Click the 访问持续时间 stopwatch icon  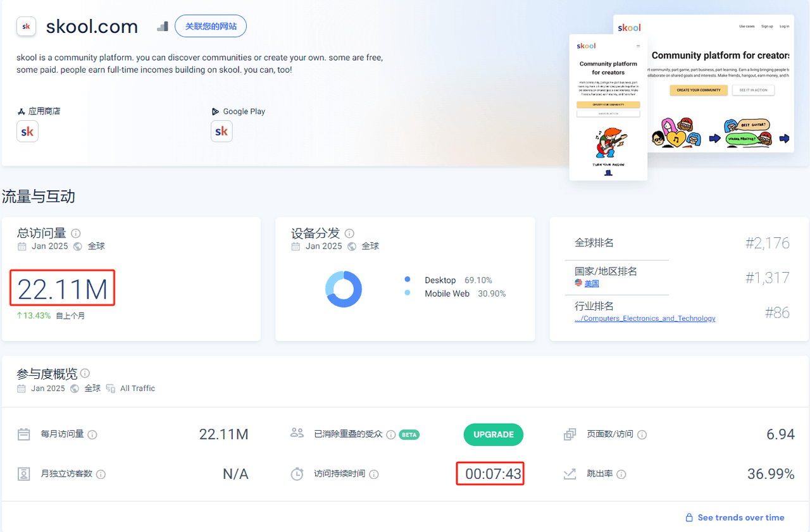tap(297, 474)
